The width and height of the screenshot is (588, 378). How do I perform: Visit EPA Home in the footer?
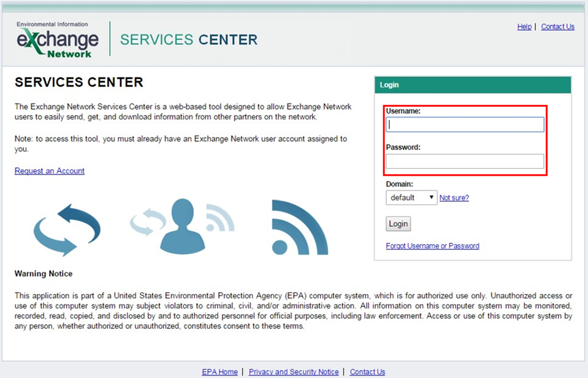(220, 371)
